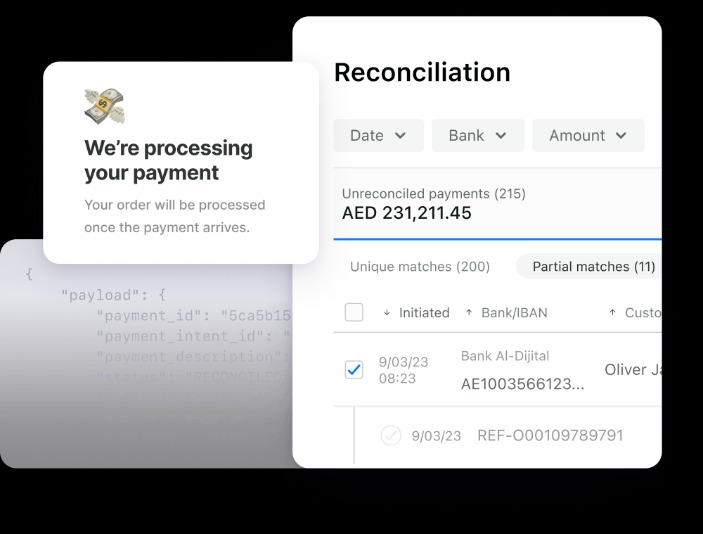Open the Unreconciled payments (215) summary tab

pyautogui.click(x=434, y=204)
